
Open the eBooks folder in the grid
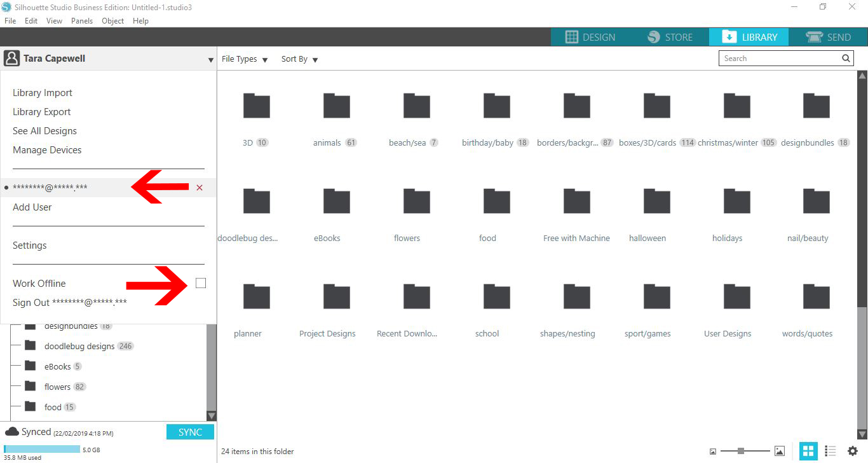pyautogui.click(x=337, y=201)
